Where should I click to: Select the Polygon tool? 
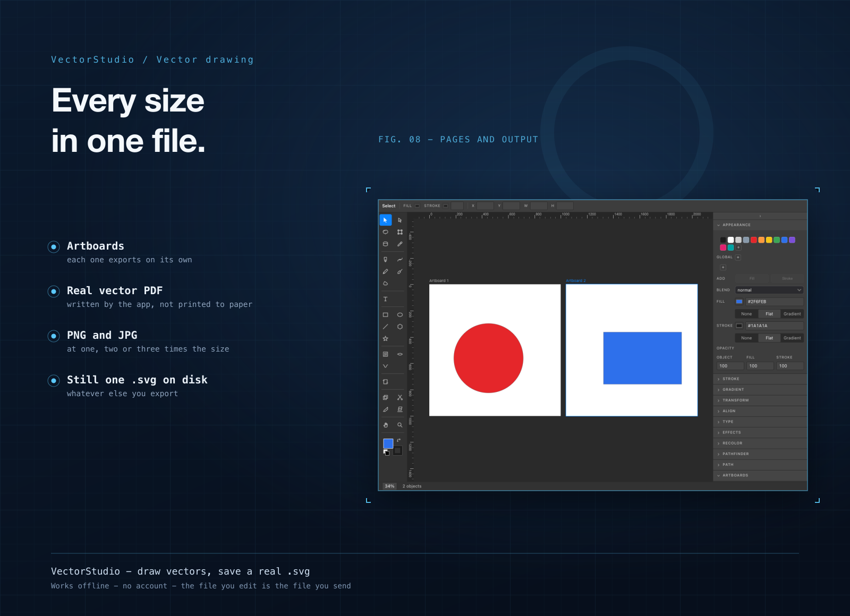[x=400, y=327]
